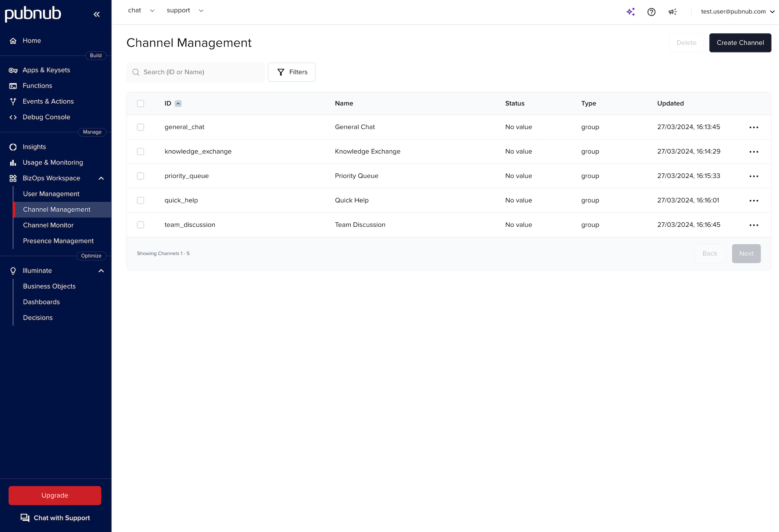Check the general_chat row checkbox
Image resolution: width=779 pixels, height=532 pixels.
140,127
